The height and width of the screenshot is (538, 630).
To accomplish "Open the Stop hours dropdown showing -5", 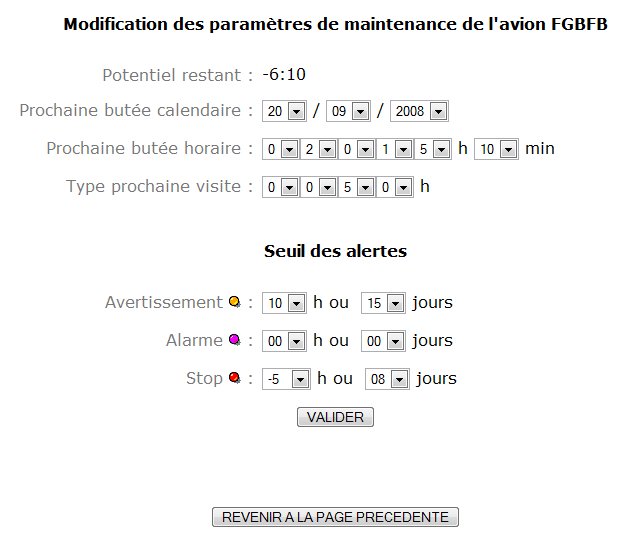I will coord(286,379).
